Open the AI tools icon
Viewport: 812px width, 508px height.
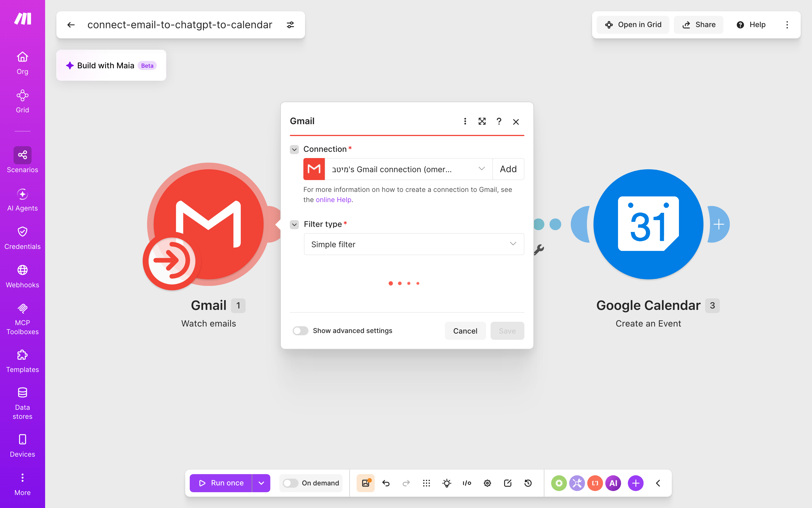613,483
